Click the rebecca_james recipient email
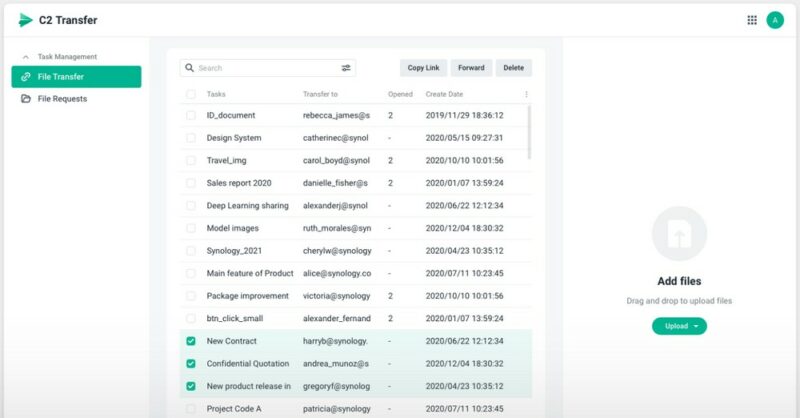 pos(336,115)
